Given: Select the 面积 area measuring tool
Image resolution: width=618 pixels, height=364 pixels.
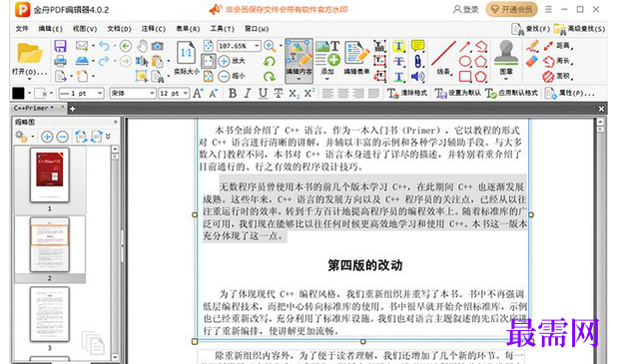Looking at the screenshot, I should click(558, 76).
